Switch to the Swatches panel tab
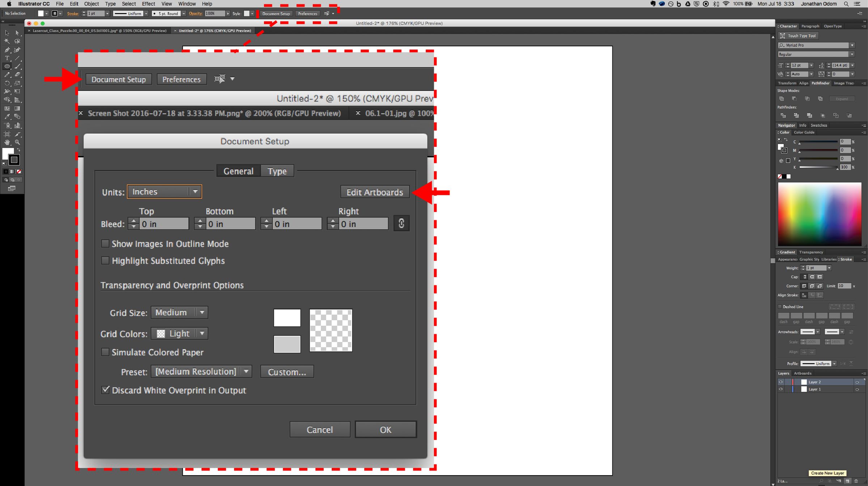The width and height of the screenshot is (868, 486). (x=818, y=125)
